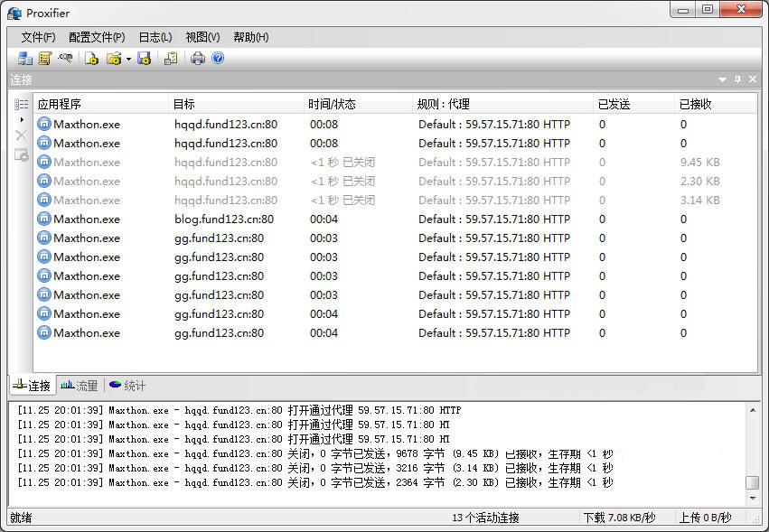This screenshot has height=532, width=769.
Task: Save the current profile via toolbar icon
Action: point(145,58)
